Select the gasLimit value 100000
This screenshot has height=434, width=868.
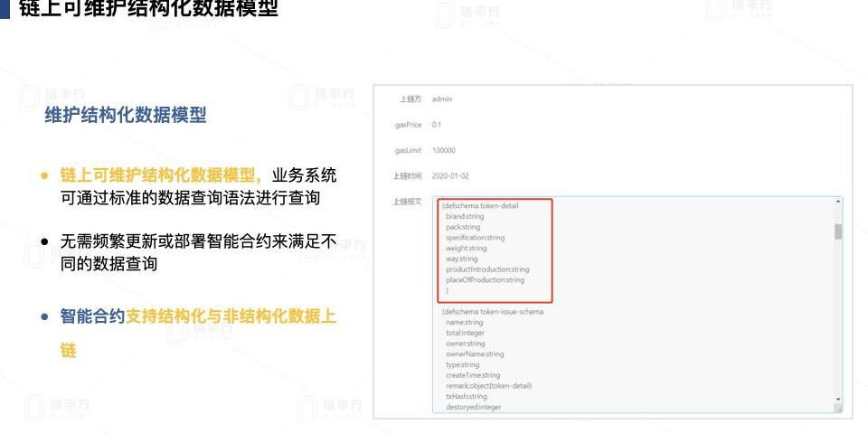click(x=443, y=151)
